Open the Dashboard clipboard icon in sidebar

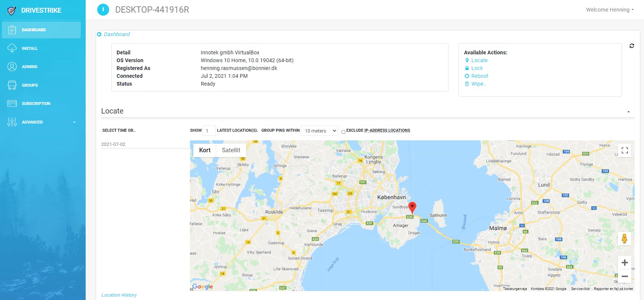tap(12, 30)
